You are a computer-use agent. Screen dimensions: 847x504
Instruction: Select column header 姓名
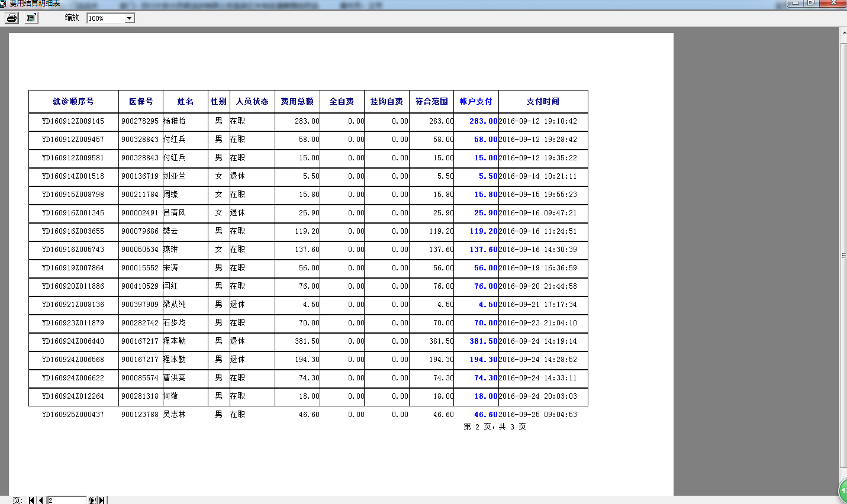tap(185, 101)
